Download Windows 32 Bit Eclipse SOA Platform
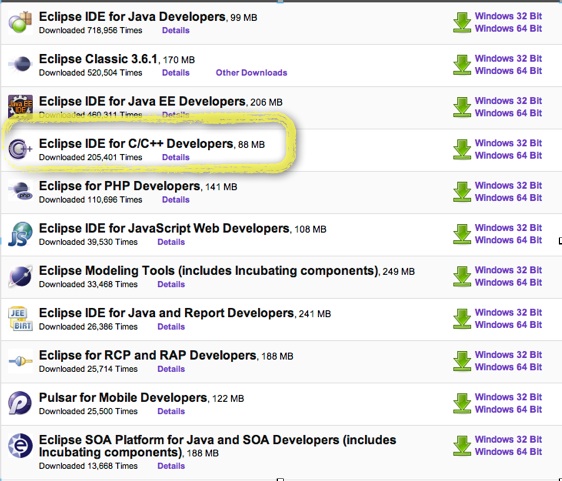The width and height of the screenshot is (562, 481). point(508,439)
